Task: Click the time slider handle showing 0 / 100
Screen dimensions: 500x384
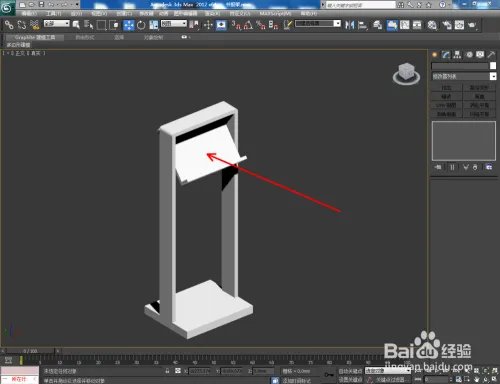Action: 30,351
